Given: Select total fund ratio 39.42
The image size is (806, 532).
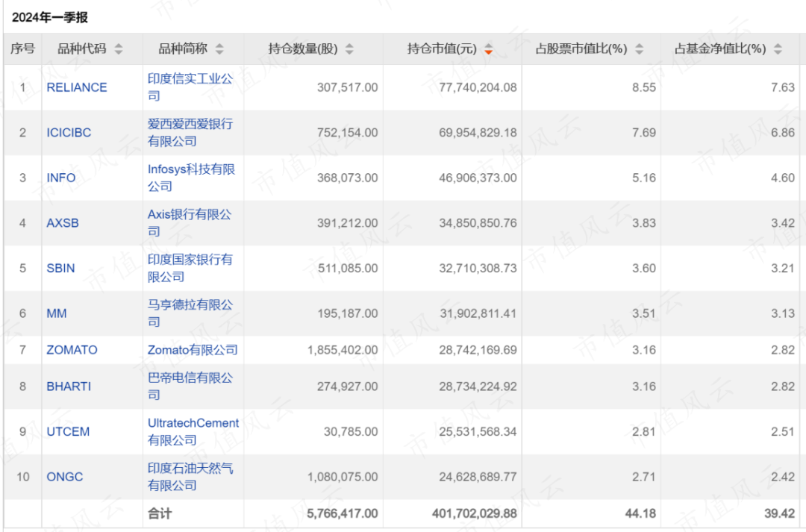Looking at the screenshot, I should click(x=779, y=513).
